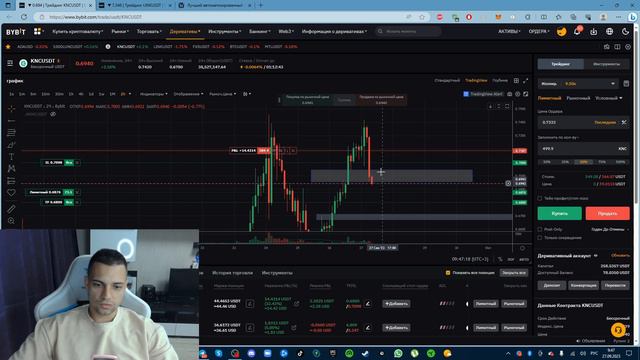Switch chart to Глубина view
The width and height of the screenshot is (640, 360).
[x=500, y=80]
